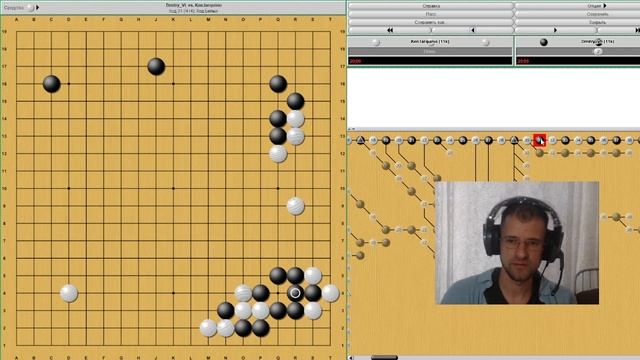Select black move 19 node in tree

coord(386,140)
